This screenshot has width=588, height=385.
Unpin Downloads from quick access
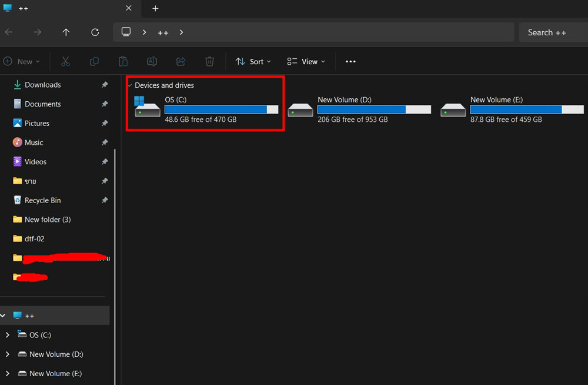[105, 85]
